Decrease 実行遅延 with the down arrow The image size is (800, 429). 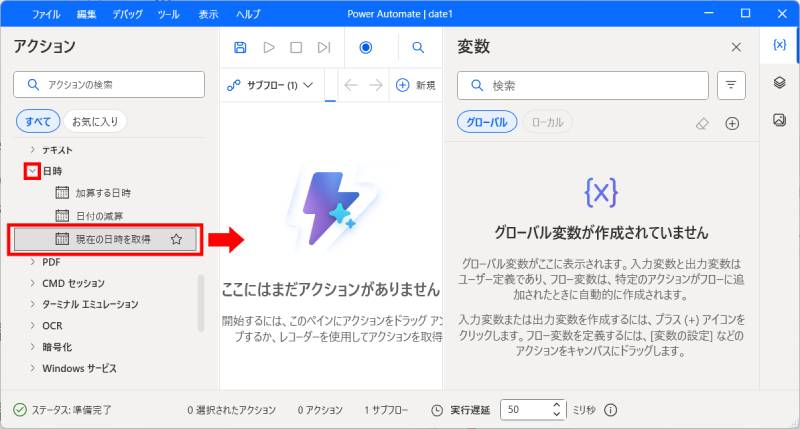point(557,414)
